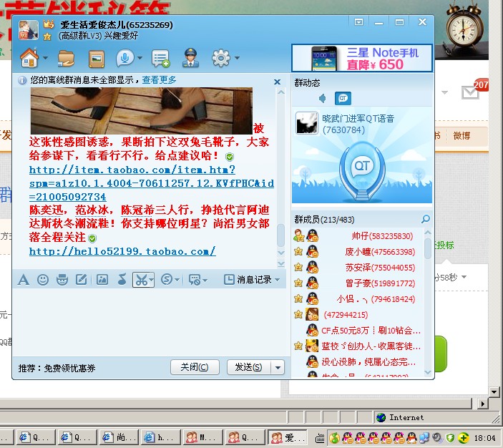Select member 废小瞳(475663398)
Image resolution: width=503 pixels, height=448 pixels.
[x=358, y=252]
